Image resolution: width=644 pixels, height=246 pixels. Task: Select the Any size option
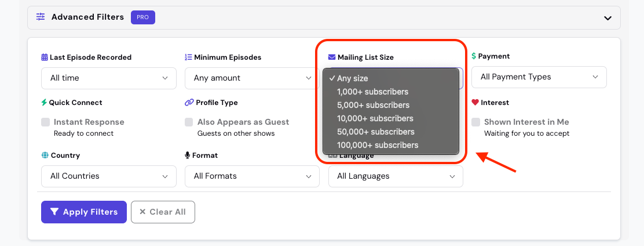pos(390,78)
